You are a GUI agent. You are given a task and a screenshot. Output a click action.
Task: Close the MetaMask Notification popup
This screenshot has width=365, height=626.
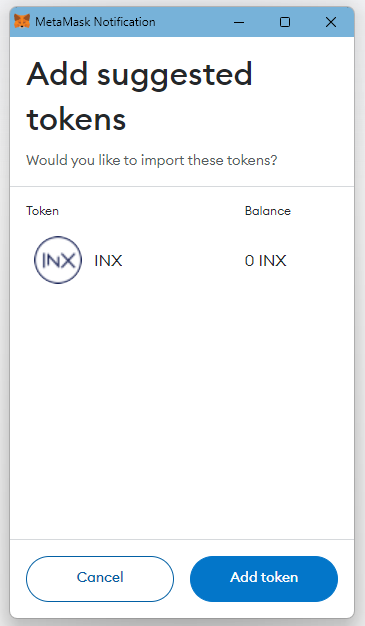[331, 22]
